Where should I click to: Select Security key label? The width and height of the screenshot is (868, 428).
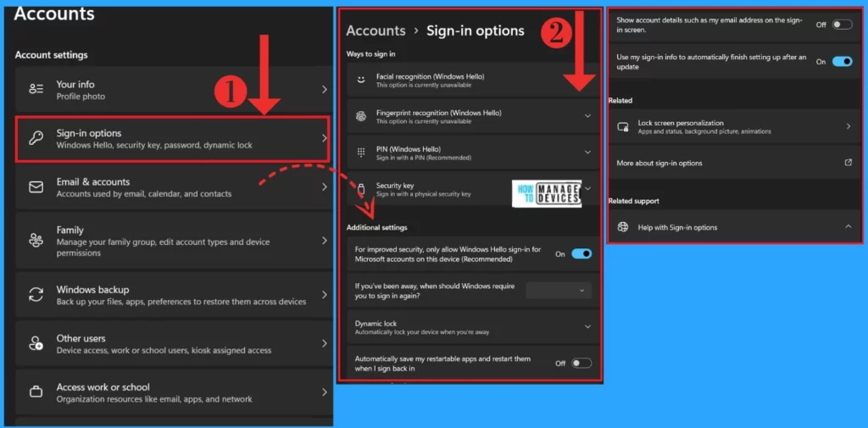click(x=395, y=186)
